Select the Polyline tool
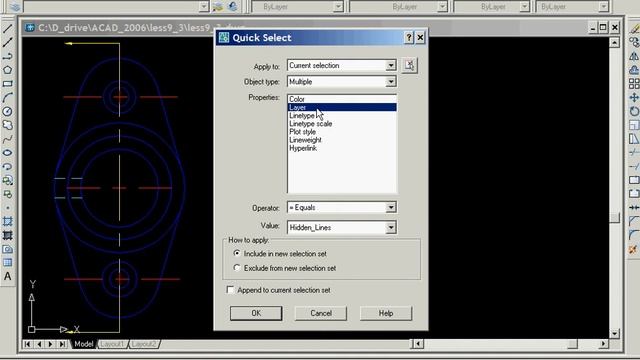Viewport: 640px width, 360px height. coord(7,56)
